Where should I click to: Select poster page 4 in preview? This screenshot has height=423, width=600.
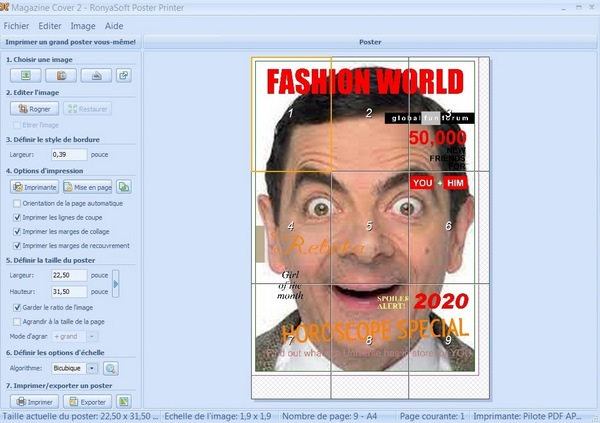[x=291, y=227]
